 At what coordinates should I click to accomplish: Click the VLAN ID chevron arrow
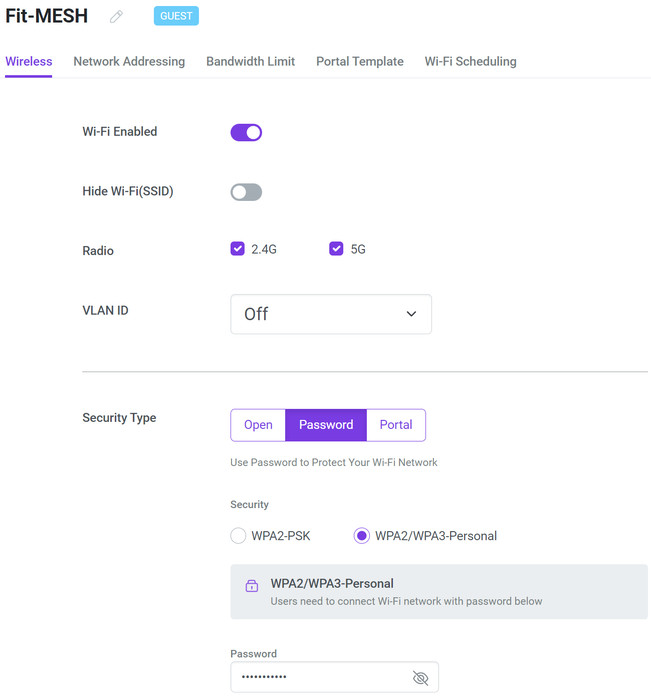click(411, 314)
